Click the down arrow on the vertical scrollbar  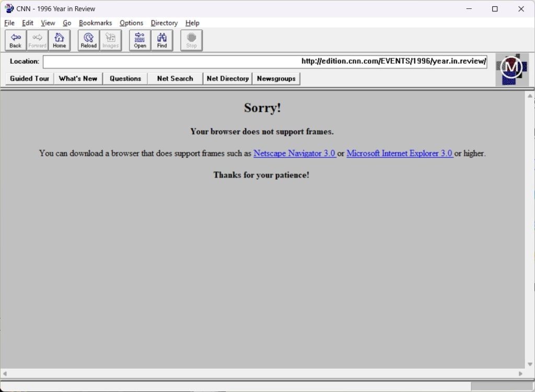pos(529,365)
